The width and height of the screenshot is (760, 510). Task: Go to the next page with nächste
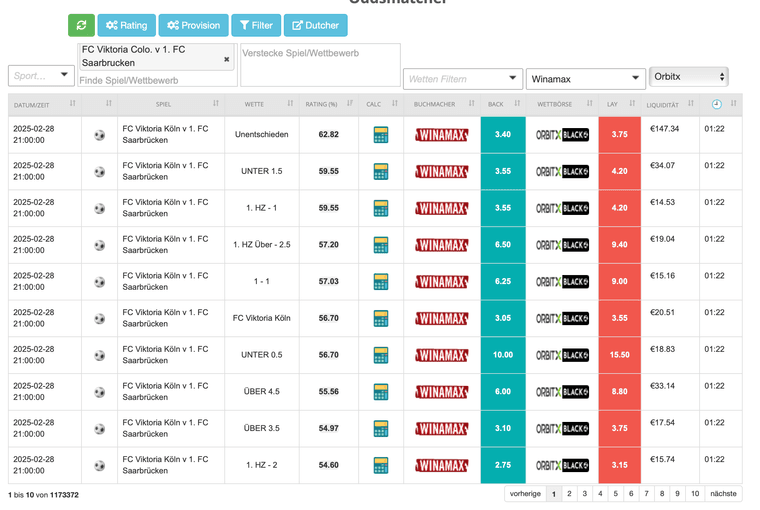(723, 494)
